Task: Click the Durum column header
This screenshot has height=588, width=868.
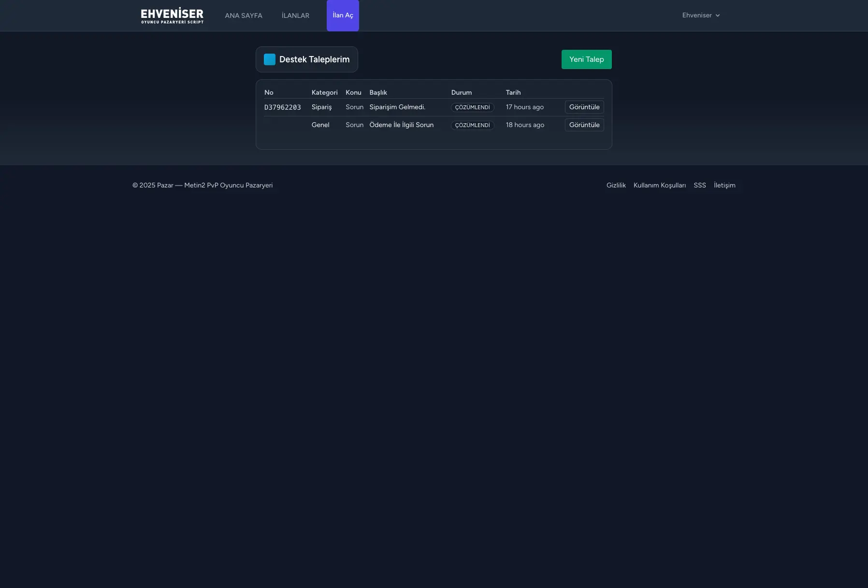Action: tap(461, 92)
